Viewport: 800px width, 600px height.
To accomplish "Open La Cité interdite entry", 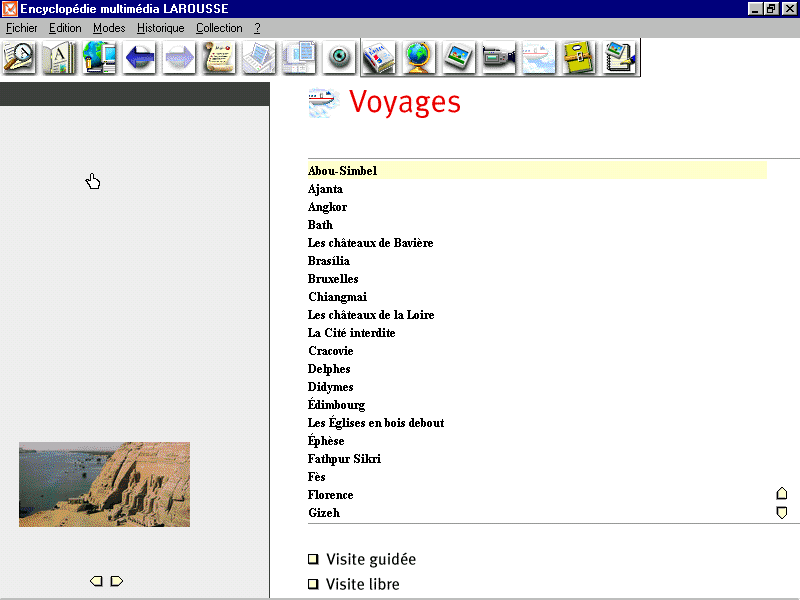I will [x=352, y=333].
